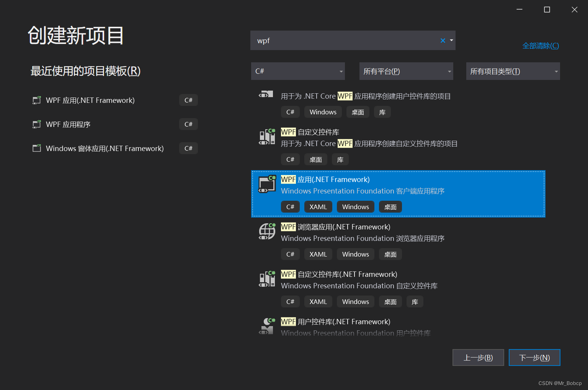The height and width of the screenshot is (390, 588).
Task: Select WPF 浏览器应用(.NET Framework) template
Action: 398,241
